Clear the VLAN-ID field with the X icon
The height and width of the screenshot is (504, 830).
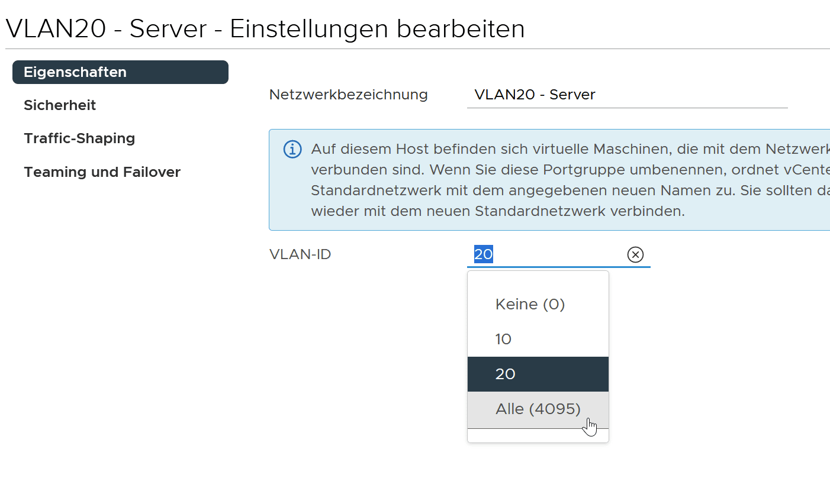635,254
